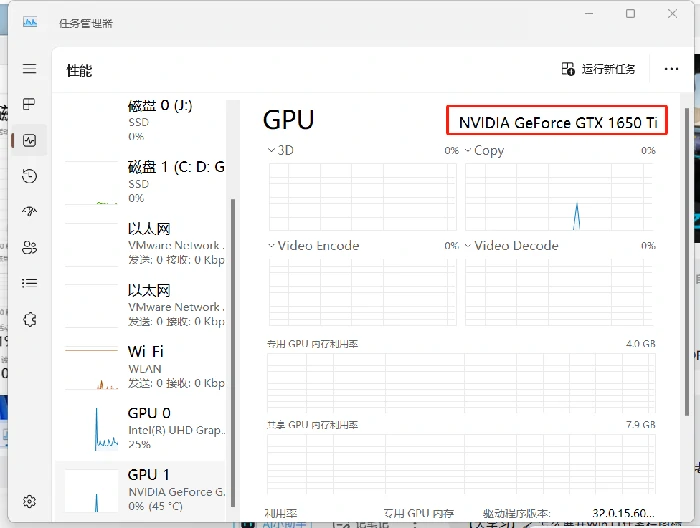Open the Startup apps icon

(29, 211)
